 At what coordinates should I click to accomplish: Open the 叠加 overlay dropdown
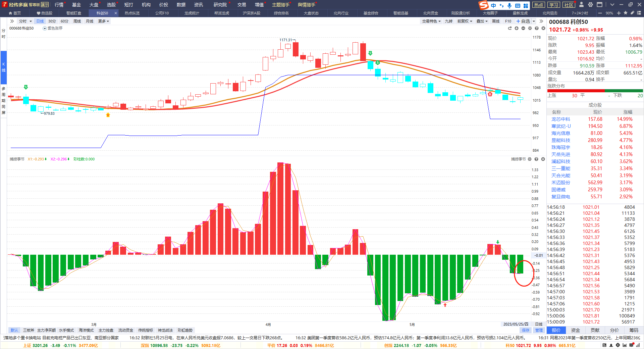click(x=482, y=21)
